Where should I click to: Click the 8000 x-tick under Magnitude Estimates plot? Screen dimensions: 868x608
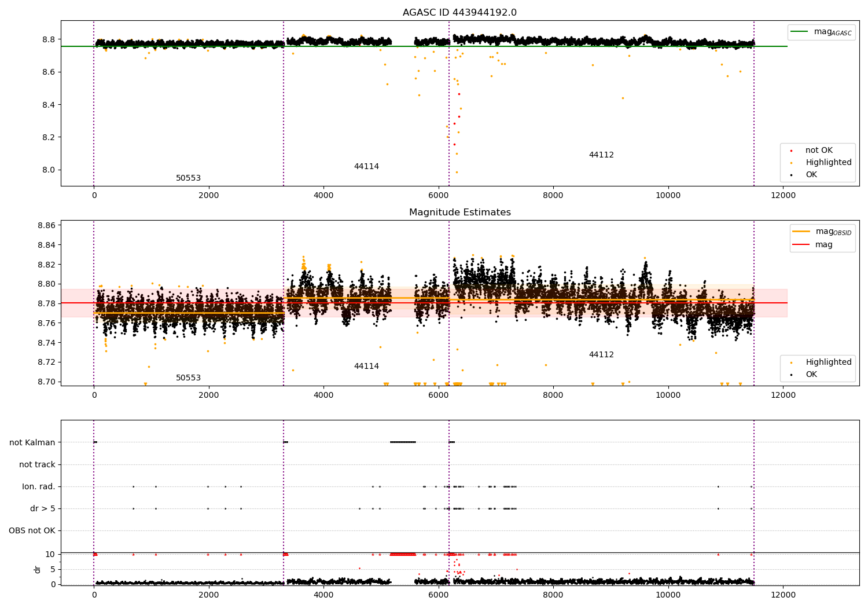coord(553,395)
